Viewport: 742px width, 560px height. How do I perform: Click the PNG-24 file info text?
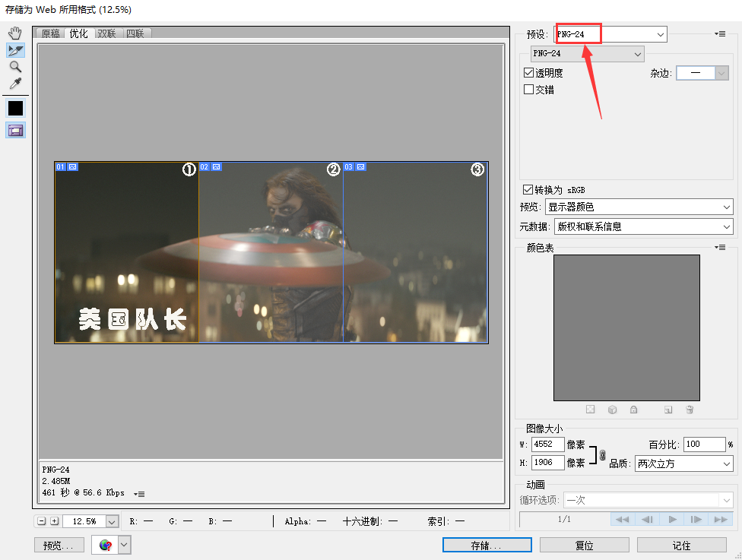[x=55, y=470]
